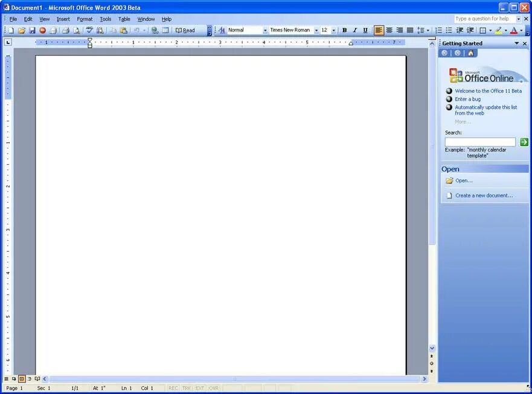Toggle italic formatting
The width and height of the screenshot is (532, 394).
click(x=355, y=31)
